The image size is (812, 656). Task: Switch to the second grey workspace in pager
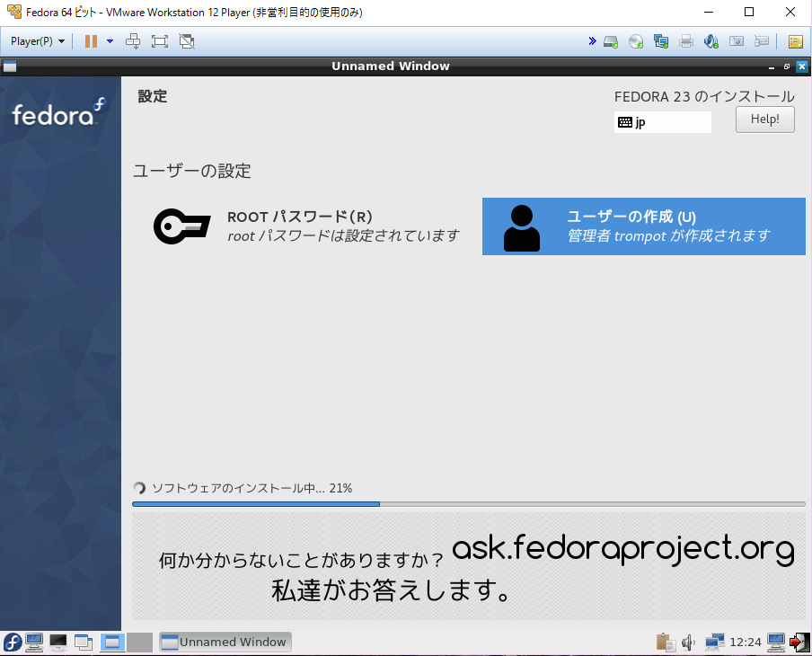(140, 643)
